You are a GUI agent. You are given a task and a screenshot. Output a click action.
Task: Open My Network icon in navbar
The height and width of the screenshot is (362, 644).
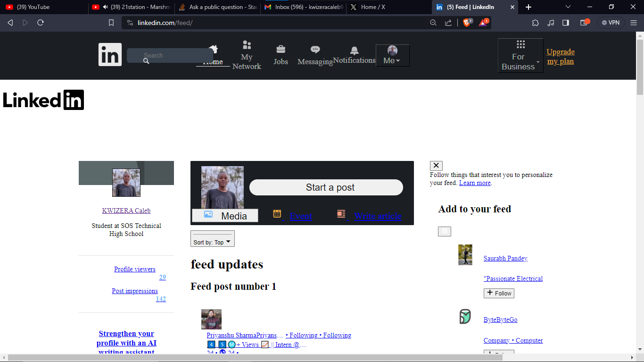[x=247, y=45]
